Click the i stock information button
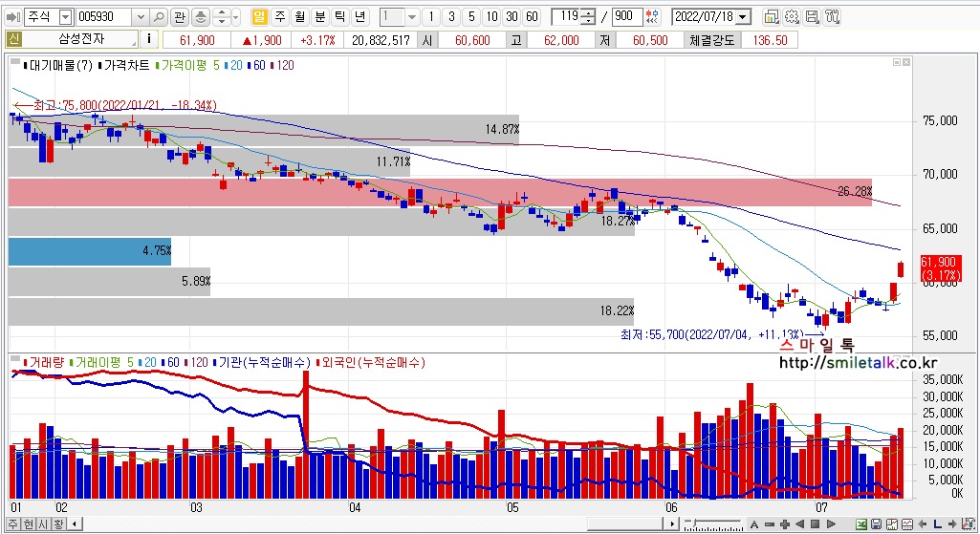The height and width of the screenshot is (534, 980). pyautogui.click(x=149, y=39)
